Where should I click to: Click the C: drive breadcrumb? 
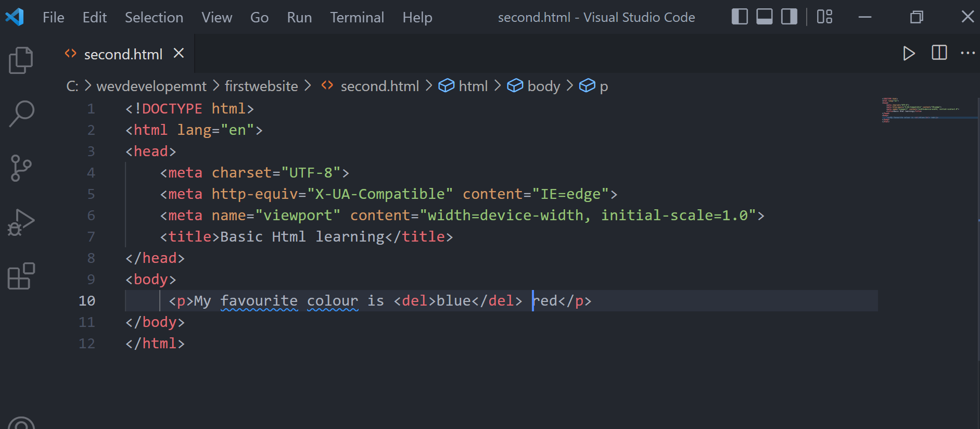(x=72, y=86)
